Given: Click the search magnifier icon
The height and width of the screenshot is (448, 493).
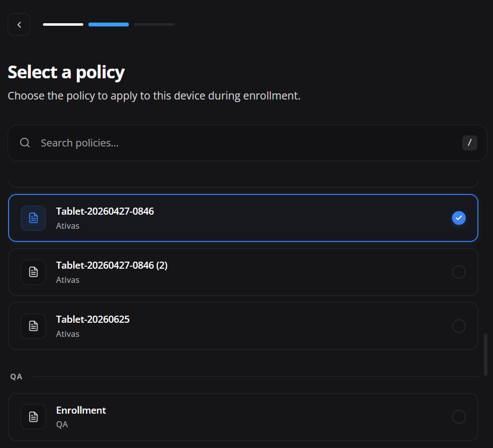Looking at the screenshot, I should (25, 143).
